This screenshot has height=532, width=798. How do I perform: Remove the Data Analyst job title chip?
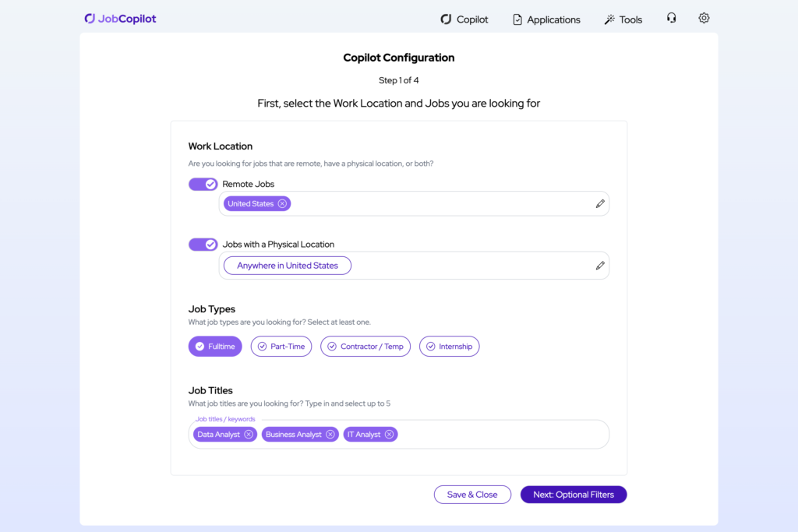pyautogui.click(x=249, y=434)
